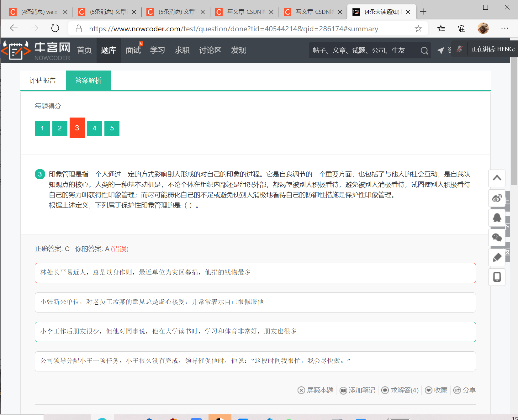Switch to 评估报告 tab

[43, 81]
